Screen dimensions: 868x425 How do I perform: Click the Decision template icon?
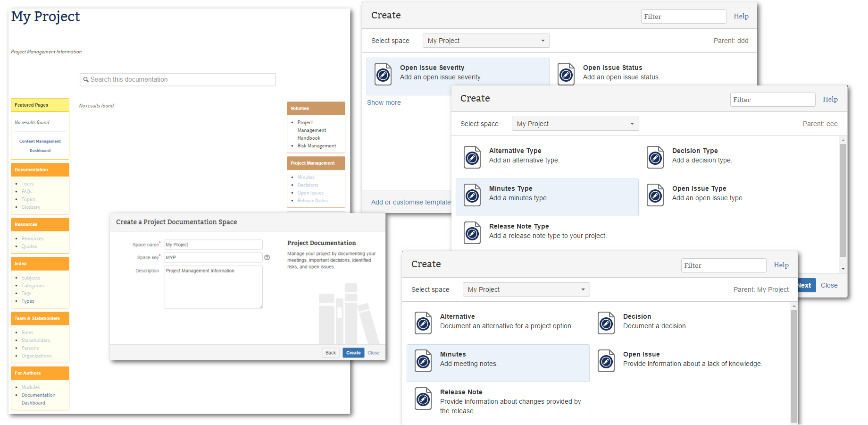pyautogui.click(x=606, y=323)
